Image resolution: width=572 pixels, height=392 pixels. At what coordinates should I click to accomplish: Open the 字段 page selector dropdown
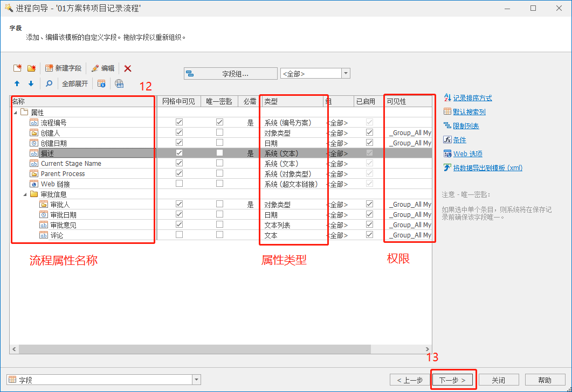[196, 380]
